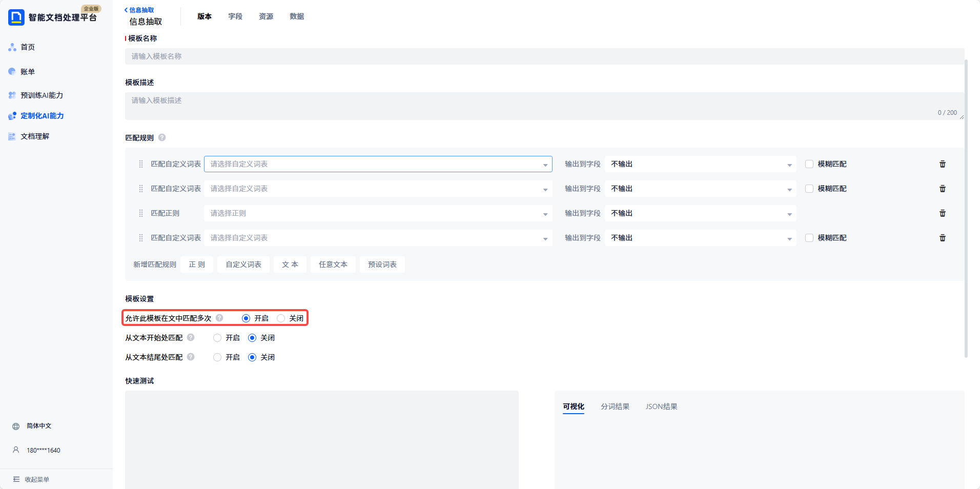Select 开启 for 允许此模板在文中匹配多次

pos(246,318)
